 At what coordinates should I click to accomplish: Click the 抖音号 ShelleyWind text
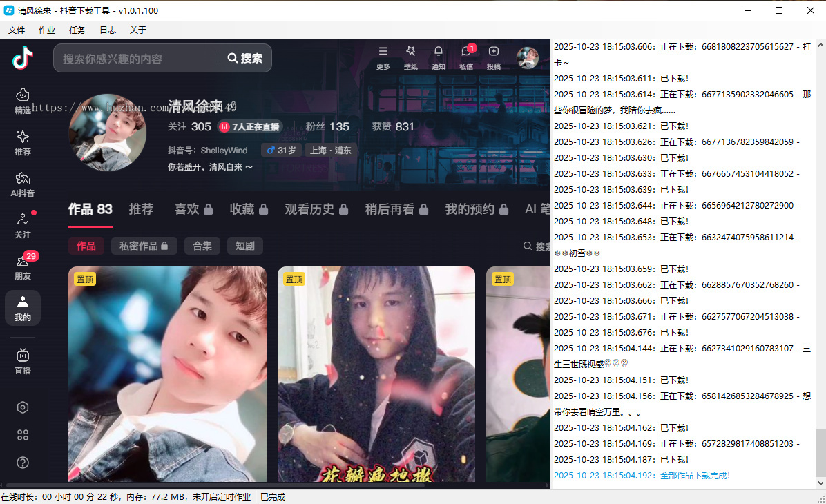[208, 150]
